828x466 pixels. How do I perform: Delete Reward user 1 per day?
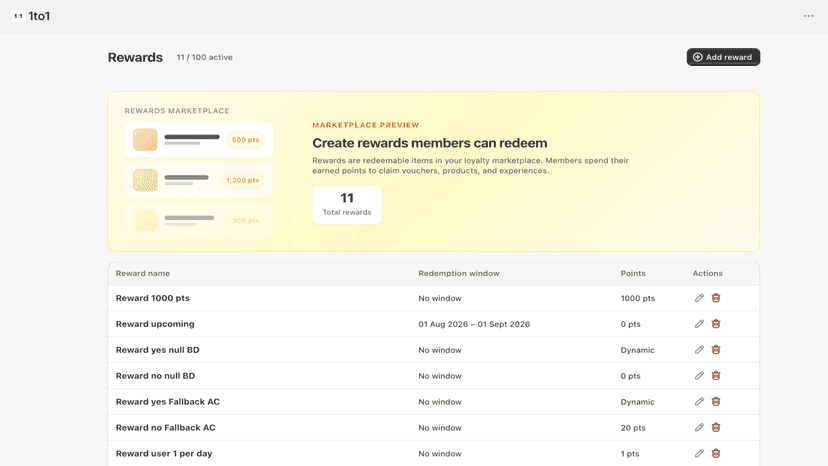716,453
